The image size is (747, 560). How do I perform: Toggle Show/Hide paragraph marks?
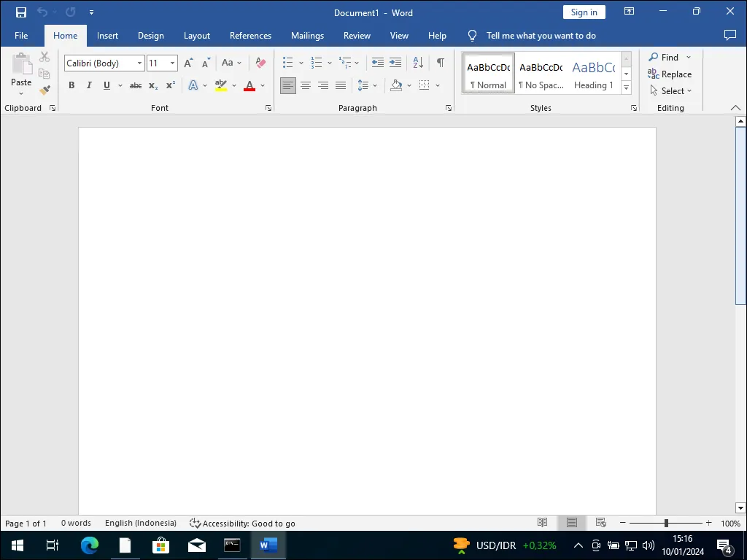click(x=441, y=63)
